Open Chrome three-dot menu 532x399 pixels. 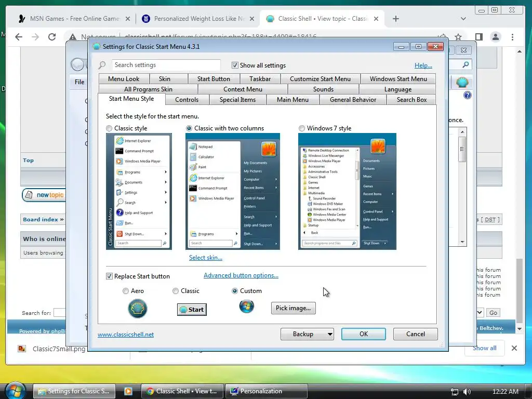pyautogui.click(x=512, y=37)
